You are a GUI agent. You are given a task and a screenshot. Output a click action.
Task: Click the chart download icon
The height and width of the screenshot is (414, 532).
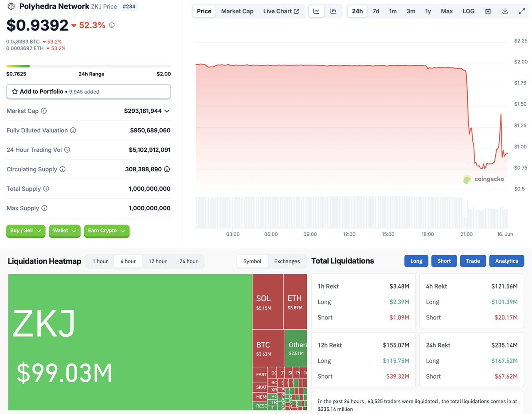505,11
